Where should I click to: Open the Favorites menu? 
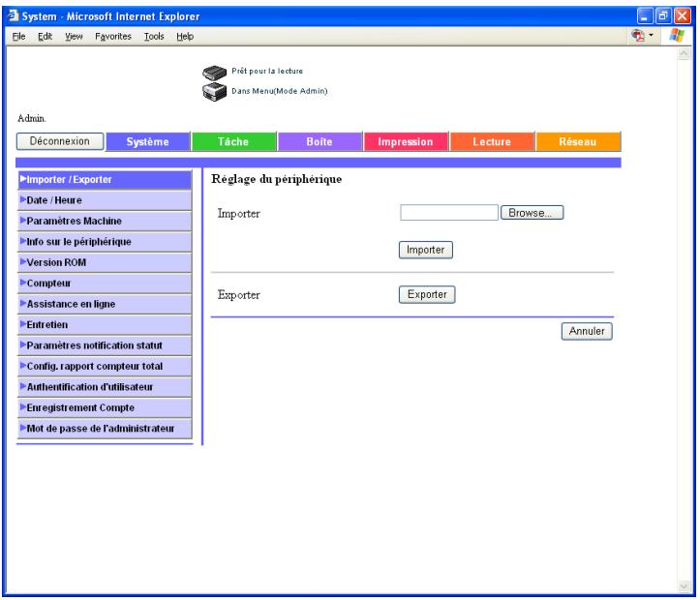tap(113, 36)
